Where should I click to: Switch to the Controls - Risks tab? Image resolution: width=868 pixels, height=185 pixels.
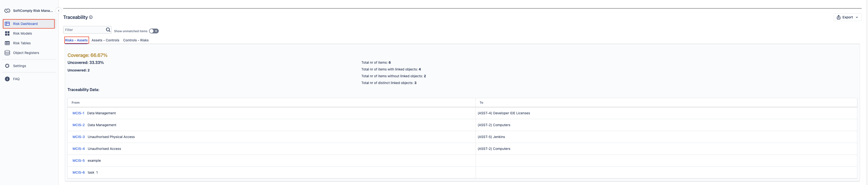coord(136,40)
